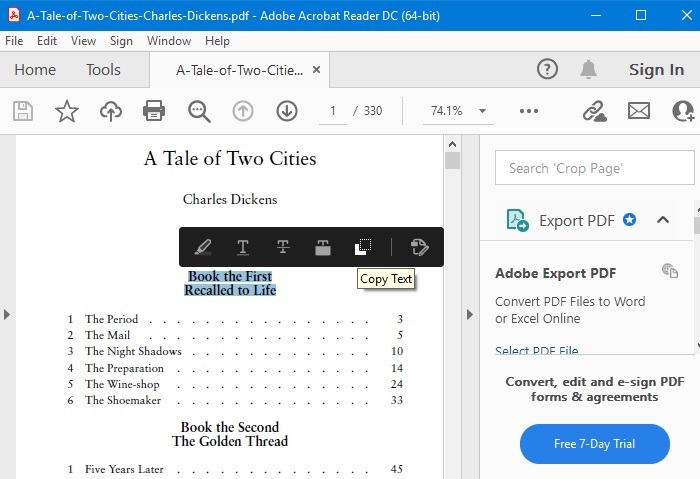Switch to the Home tab
Viewport: 700px width, 479px height.
[35, 70]
